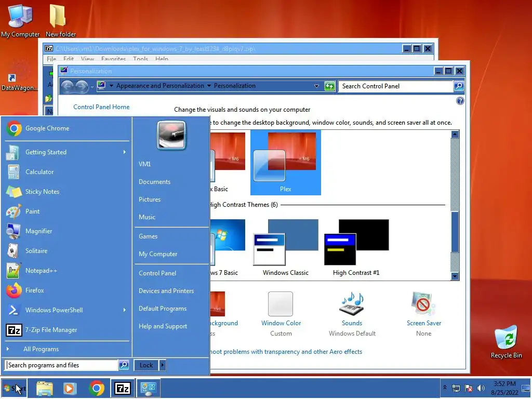
Task: Click the volume icon in system tray
Action: click(x=481, y=388)
